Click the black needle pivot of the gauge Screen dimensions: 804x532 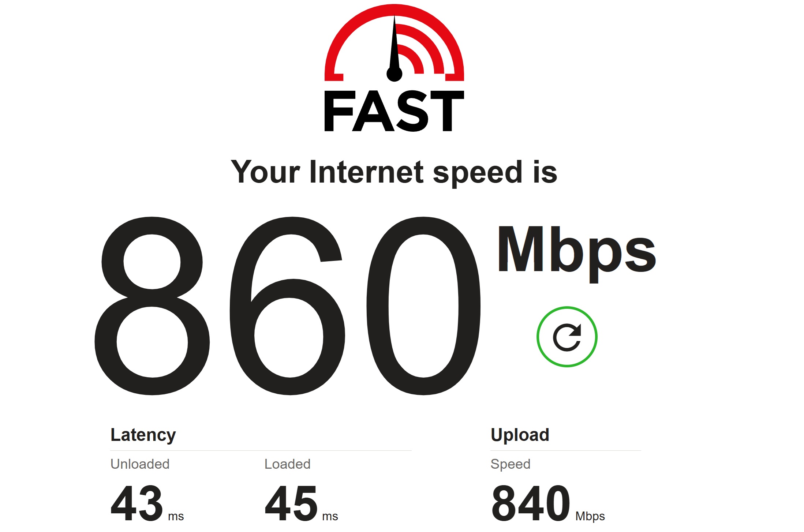[x=394, y=74]
